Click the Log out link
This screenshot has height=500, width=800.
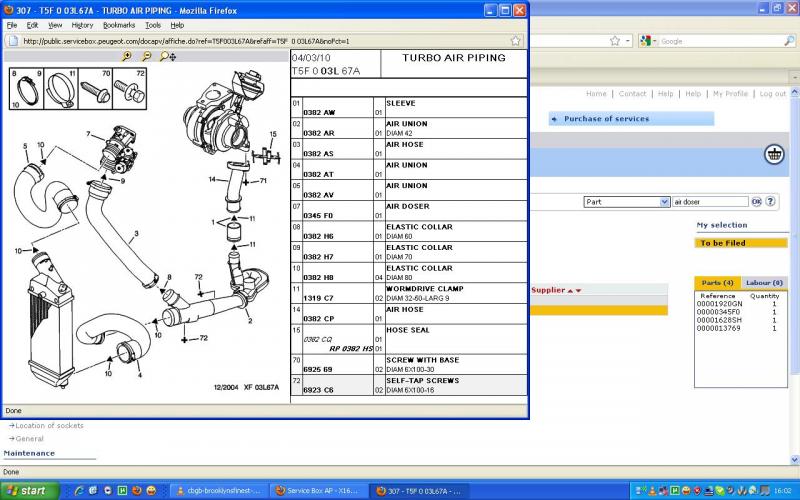[x=772, y=94]
